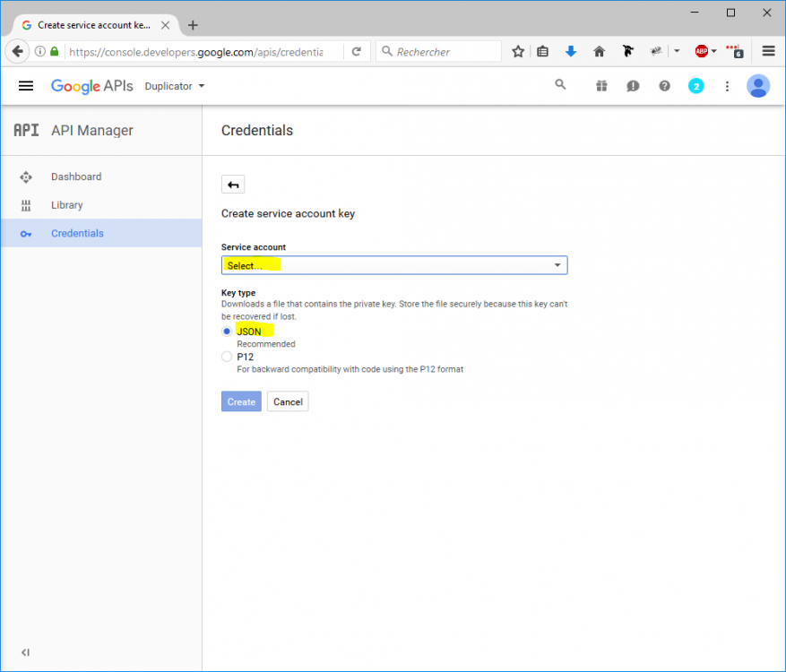
Task: Click the Create button
Action: click(x=241, y=401)
